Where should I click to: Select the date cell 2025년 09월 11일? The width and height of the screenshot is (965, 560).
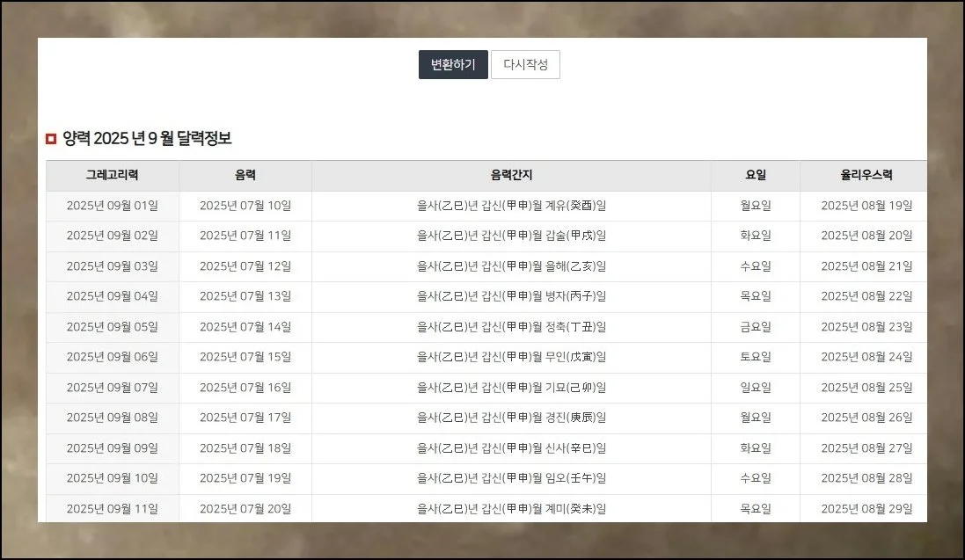click(x=113, y=508)
